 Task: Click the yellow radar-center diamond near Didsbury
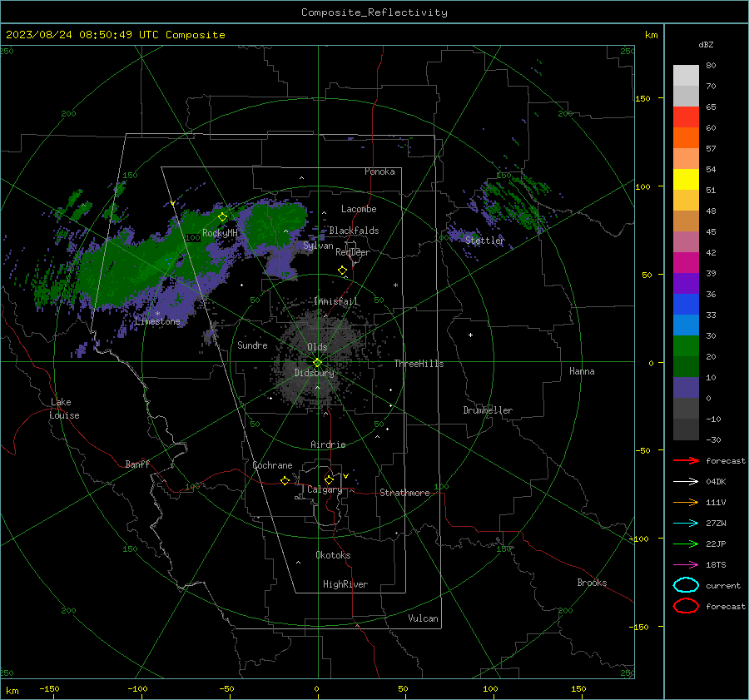pos(318,363)
